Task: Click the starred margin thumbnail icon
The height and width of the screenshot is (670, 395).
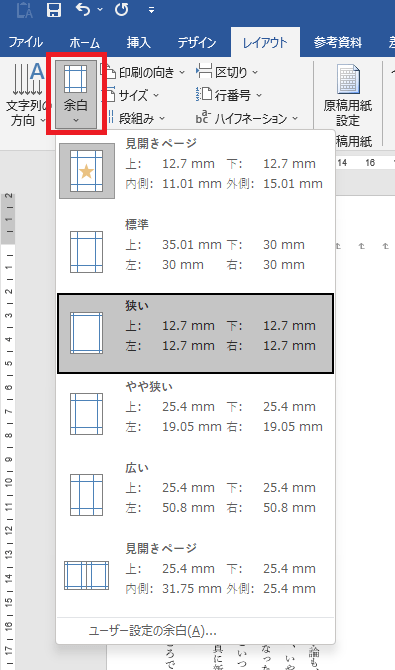Action: pos(87,171)
